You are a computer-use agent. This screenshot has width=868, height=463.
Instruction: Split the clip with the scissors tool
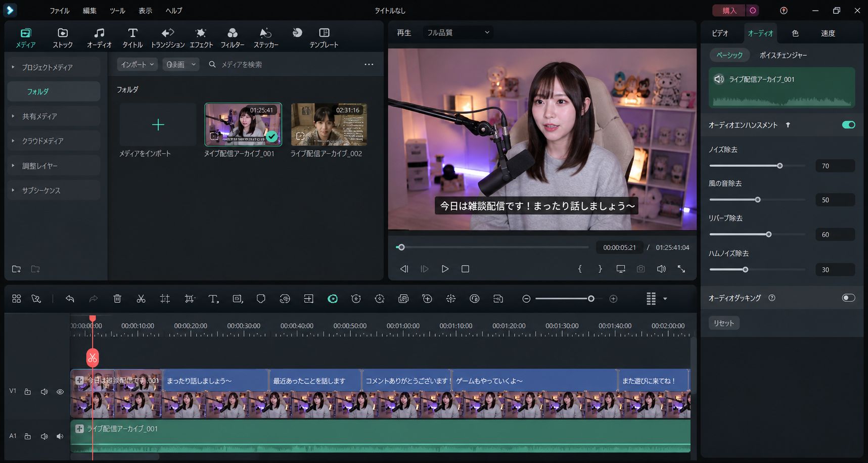pyautogui.click(x=141, y=299)
